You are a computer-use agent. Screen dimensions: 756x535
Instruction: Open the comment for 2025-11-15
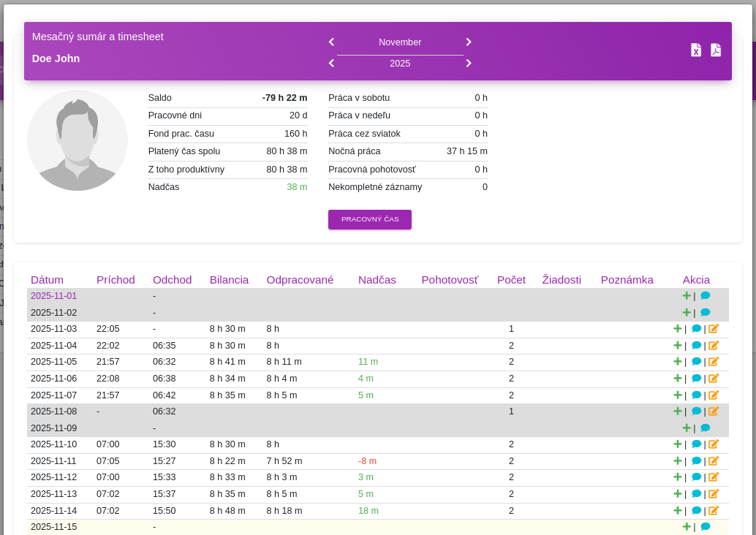click(x=705, y=527)
